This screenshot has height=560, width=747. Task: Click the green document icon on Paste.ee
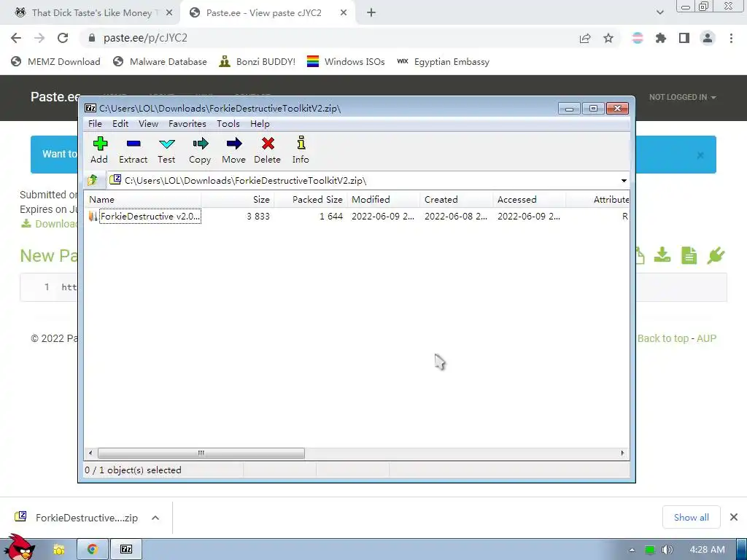(x=689, y=255)
